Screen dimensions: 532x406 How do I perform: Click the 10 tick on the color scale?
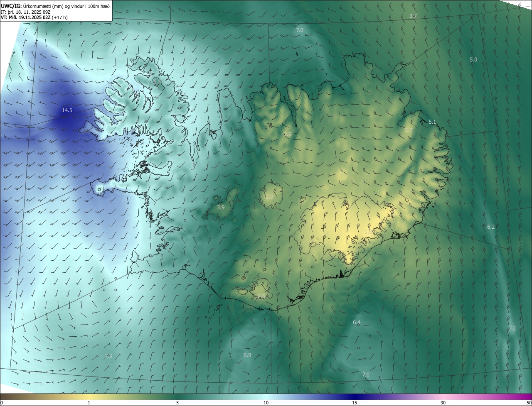point(266,403)
